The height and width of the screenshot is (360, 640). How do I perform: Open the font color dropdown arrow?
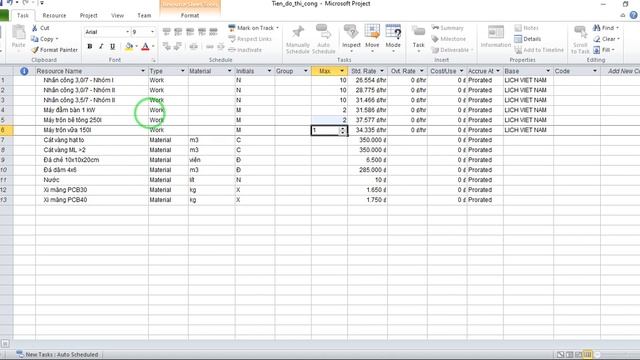(x=153, y=47)
